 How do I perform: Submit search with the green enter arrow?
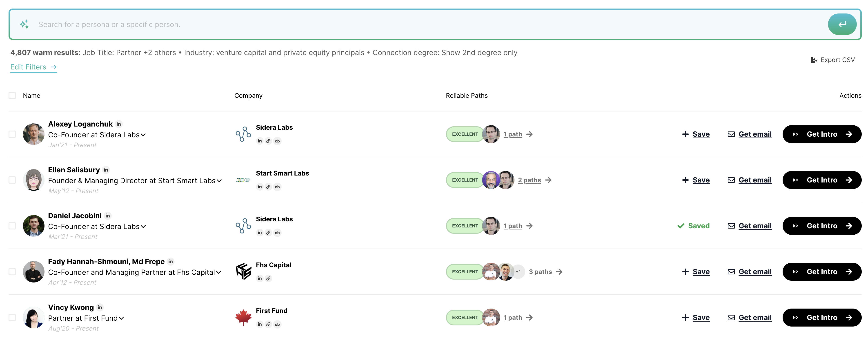click(842, 24)
